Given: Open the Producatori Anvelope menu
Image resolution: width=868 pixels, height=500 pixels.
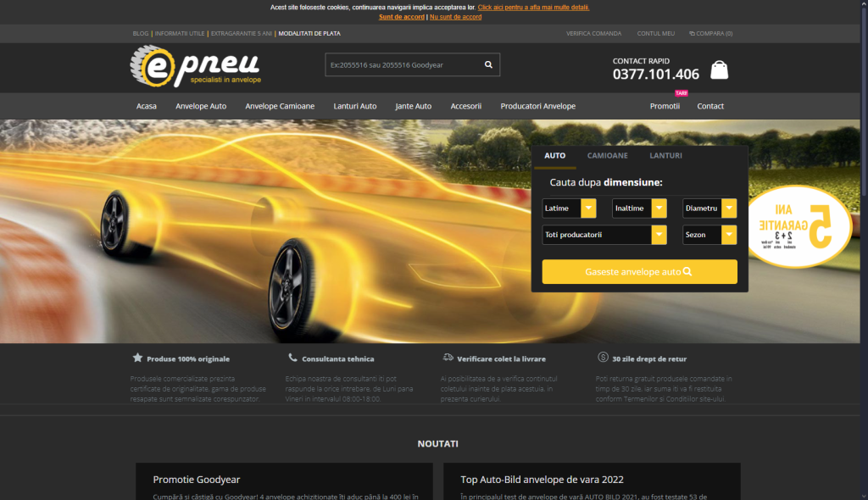Looking at the screenshot, I should click(x=538, y=106).
